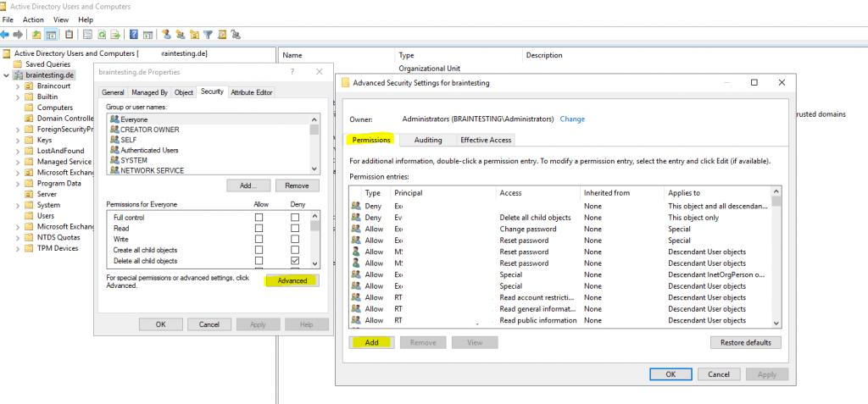The height and width of the screenshot is (404, 868).
Task: Click OK in the Advanced Security Settings window
Action: [671, 374]
